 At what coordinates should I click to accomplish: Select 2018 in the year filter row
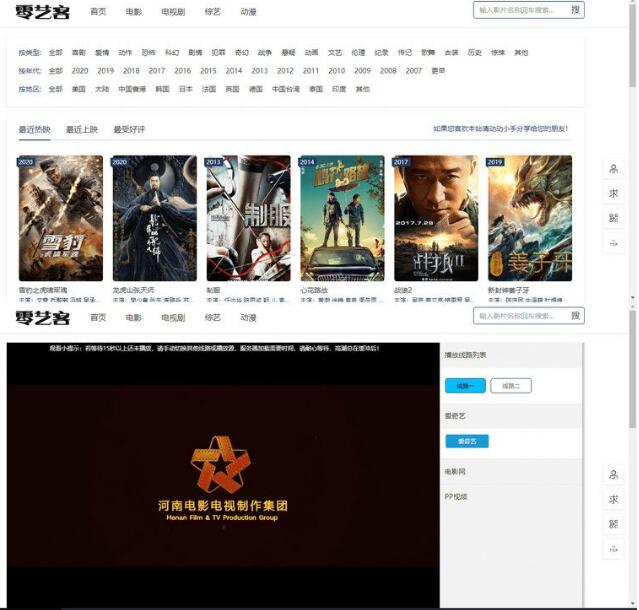(131, 71)
